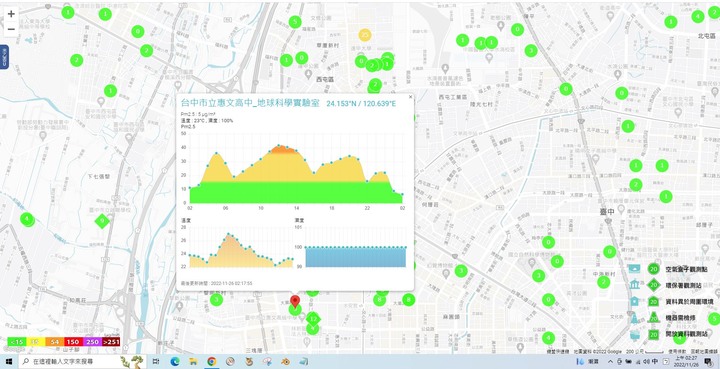Open the Windows Start menu
Viewport: 720px width, 369px height.
[9, 362]
